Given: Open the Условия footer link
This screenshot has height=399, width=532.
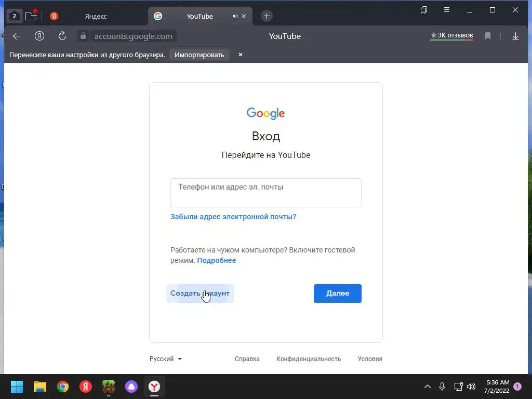Looking at the screenshot, I should pyautogui.click(x=370, y=359).
